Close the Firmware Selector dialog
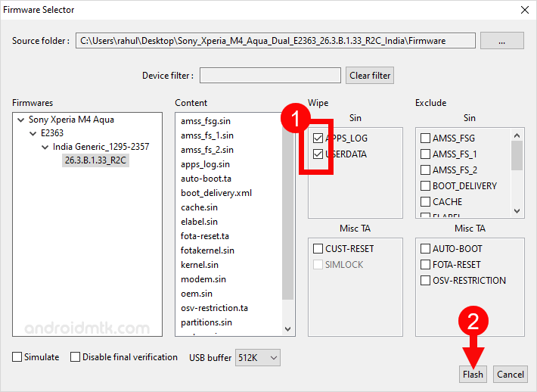 (x=525, y=10)
